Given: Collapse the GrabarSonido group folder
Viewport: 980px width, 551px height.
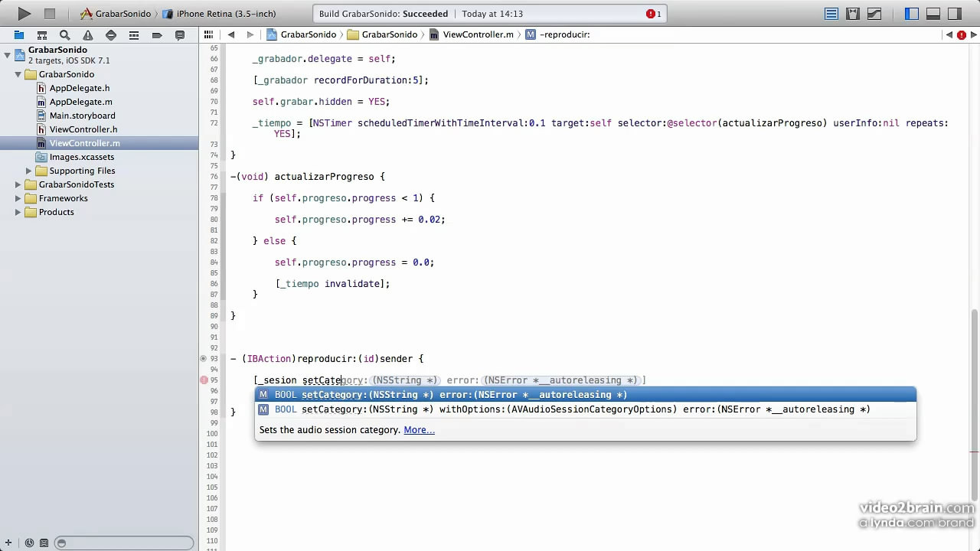Looking at the screenshot, I should [18, 74].
